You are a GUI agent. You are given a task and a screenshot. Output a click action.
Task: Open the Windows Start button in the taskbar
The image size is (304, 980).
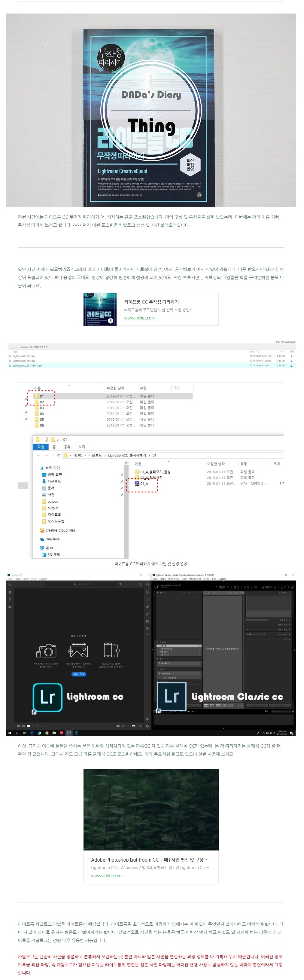[x=10, y=733]
